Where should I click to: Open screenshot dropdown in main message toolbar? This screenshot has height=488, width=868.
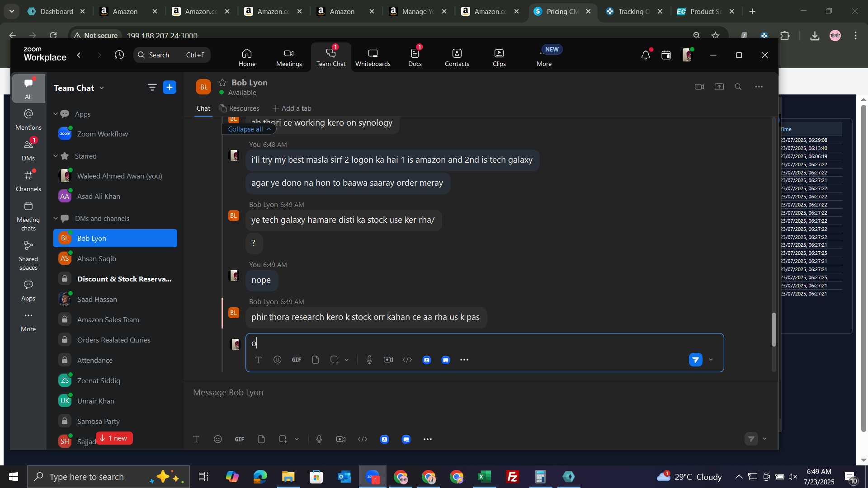coord(297,439)
